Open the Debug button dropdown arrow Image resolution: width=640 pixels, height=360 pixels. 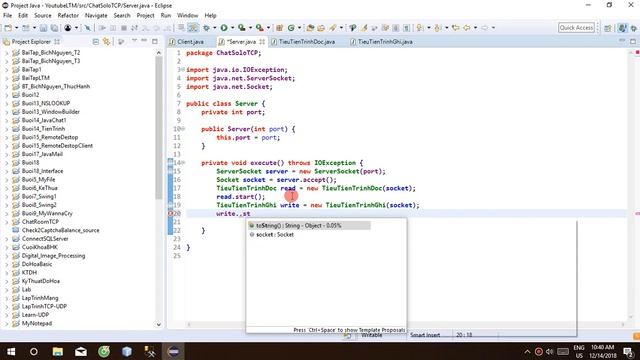click(x=215, y=28)
